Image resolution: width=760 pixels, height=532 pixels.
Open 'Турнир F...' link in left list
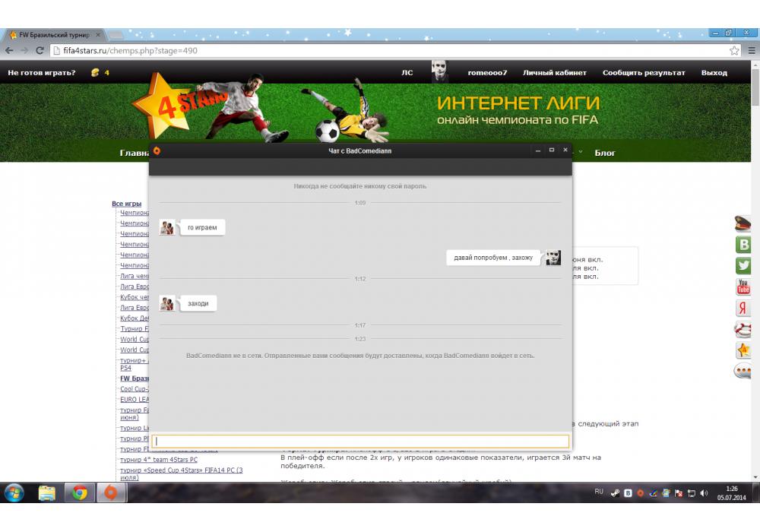point(135,328)
